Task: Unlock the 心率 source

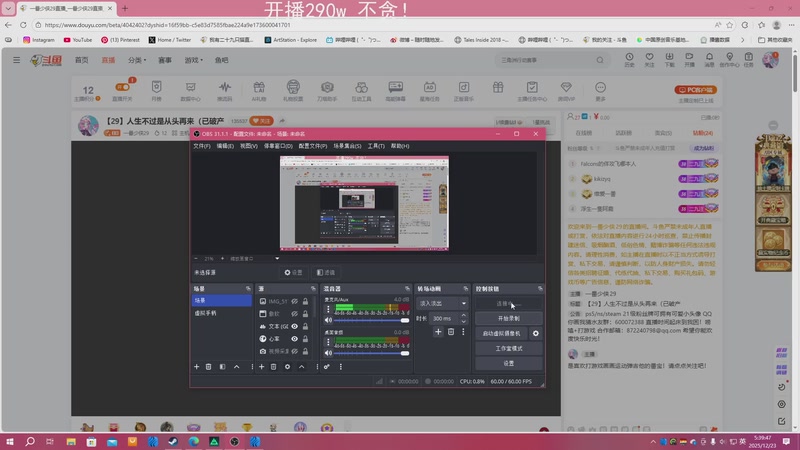Action: coord(305,339)
